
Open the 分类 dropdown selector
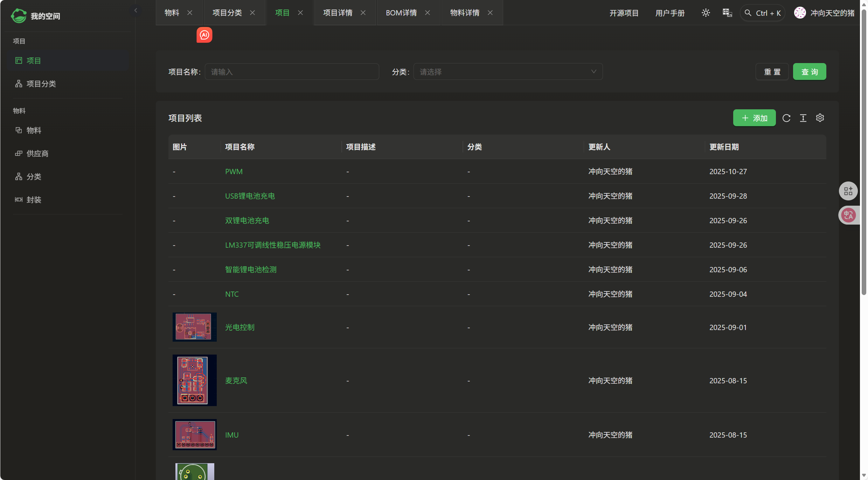pos(508,72)
